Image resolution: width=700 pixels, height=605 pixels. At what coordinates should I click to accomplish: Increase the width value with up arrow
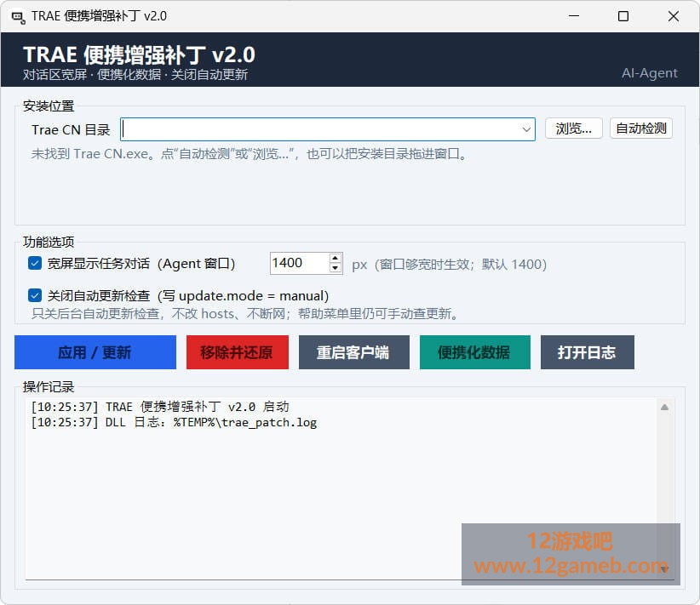pos(335,259)
